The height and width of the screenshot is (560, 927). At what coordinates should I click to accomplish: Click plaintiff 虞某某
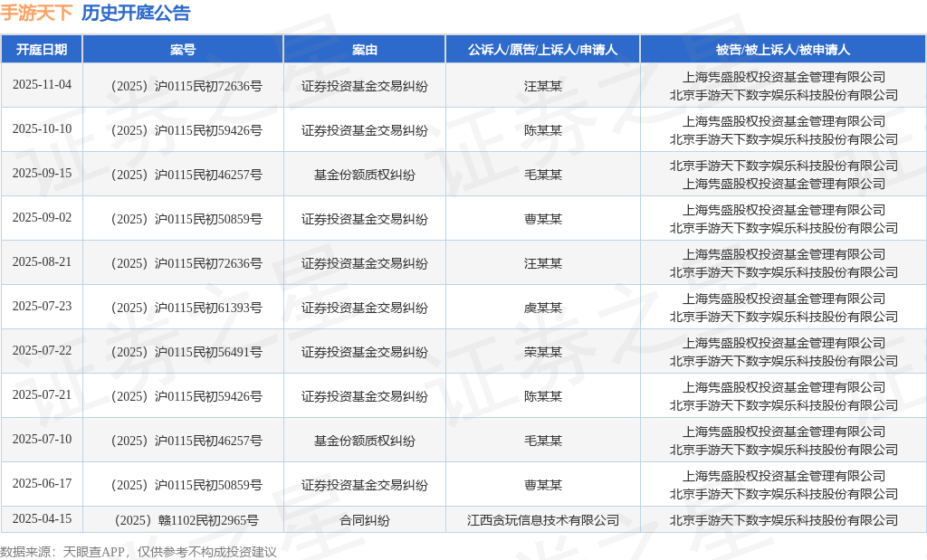click(x=543, y=308)
